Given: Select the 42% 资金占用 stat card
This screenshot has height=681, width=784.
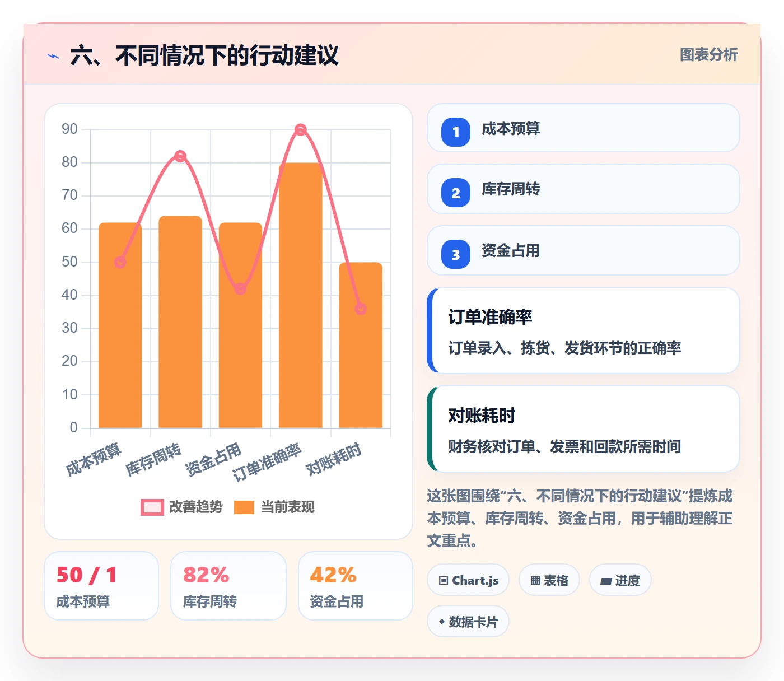Looking at the screenshot, I should (356, 586).
